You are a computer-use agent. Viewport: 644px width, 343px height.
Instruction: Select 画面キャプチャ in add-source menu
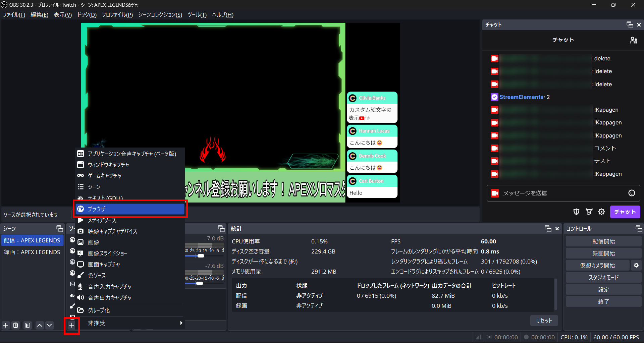coord(130,264)
